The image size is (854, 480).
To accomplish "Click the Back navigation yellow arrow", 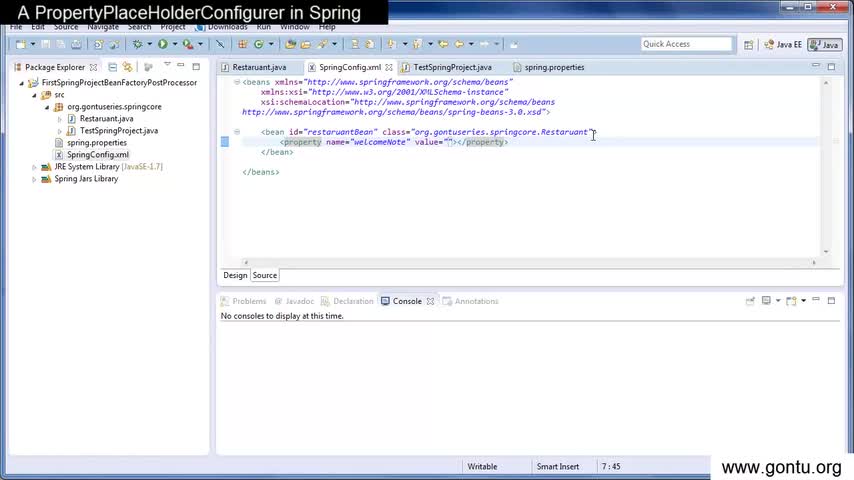I will (x=459, y=44).
